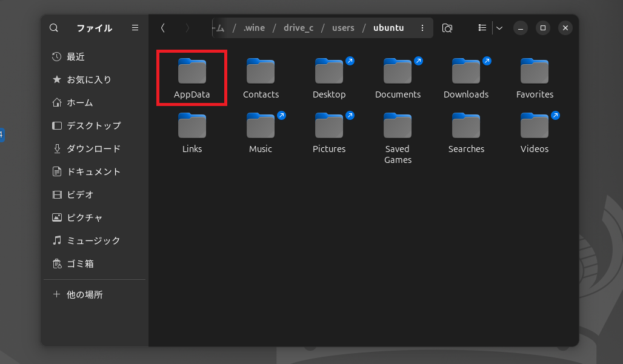This screenshot has height=364, width=623.
Task: Open ゴミ箱 in the sidebar
Action: [x=80, y=264]
